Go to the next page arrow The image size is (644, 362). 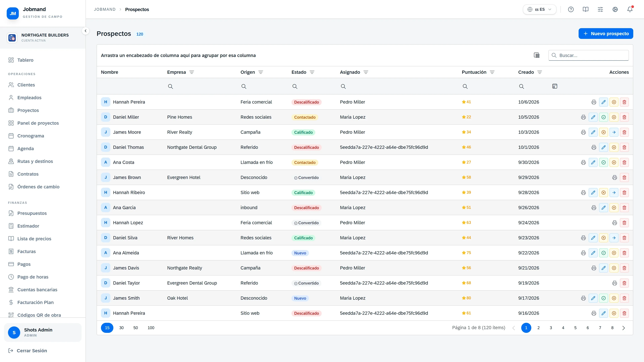pyautogui.click(x=624, y=328)
